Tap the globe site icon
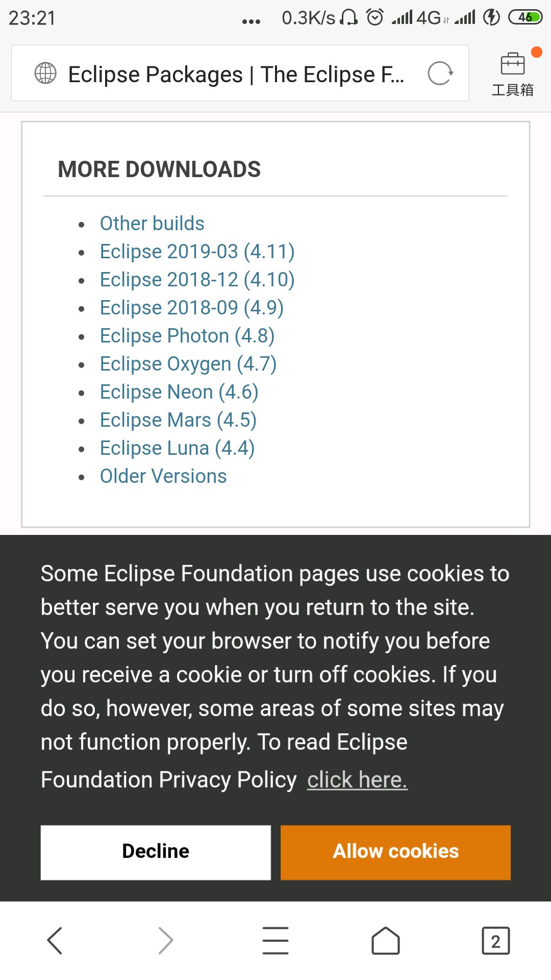Viewport: 551px width, 980px height. [x=45, y=73]
